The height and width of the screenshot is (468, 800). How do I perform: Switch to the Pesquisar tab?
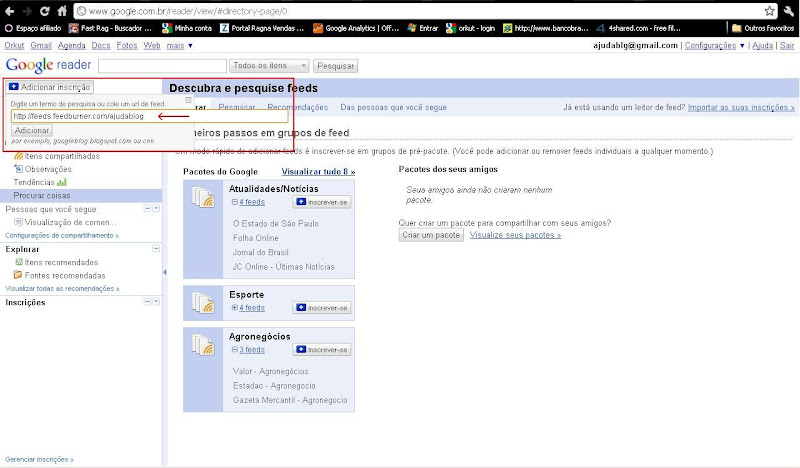point(237,107)
